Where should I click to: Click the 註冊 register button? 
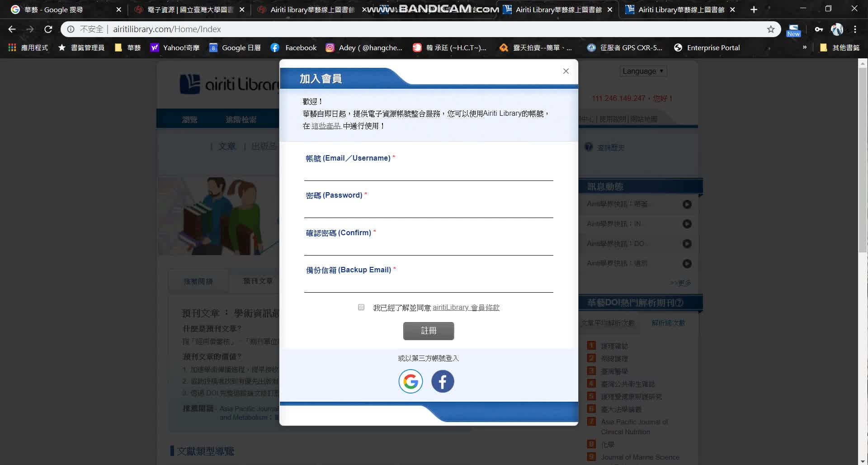[429, 331]
